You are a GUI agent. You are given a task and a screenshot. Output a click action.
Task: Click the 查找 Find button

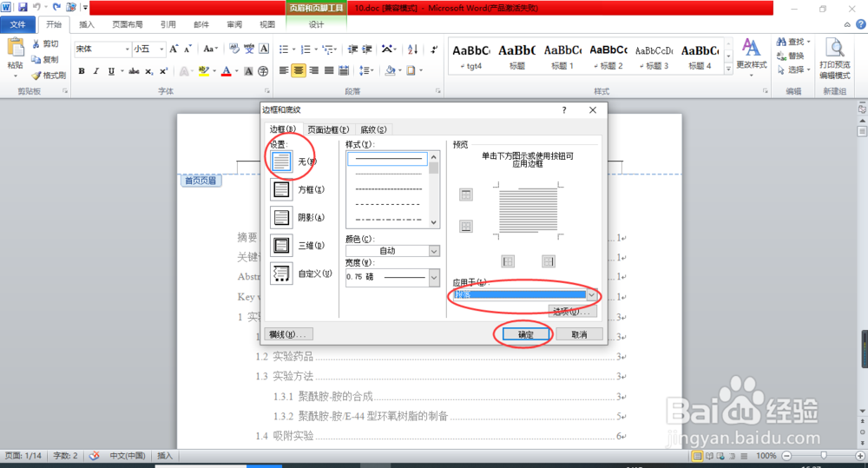coord(792,42)
